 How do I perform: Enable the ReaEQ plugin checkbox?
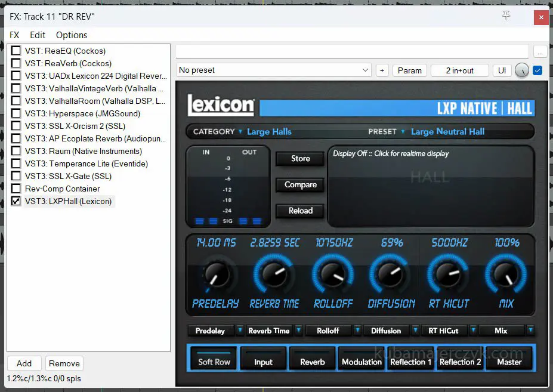tap(16, 51)
